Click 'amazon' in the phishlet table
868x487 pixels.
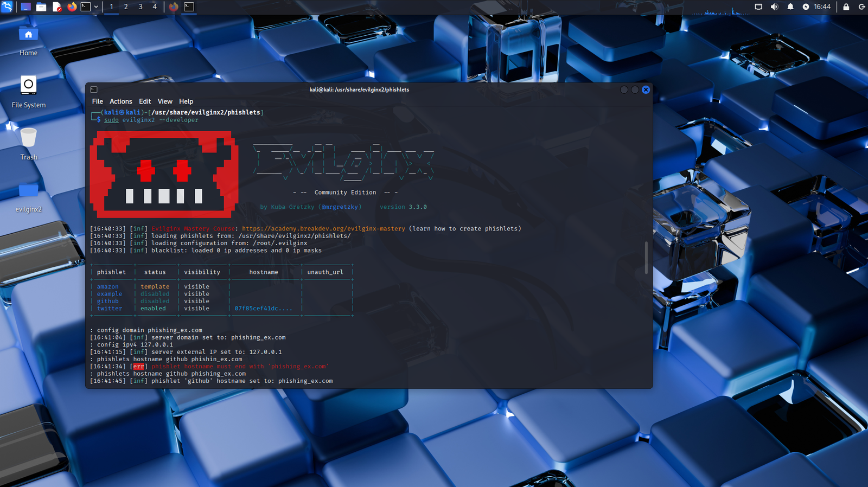[107, 287]
